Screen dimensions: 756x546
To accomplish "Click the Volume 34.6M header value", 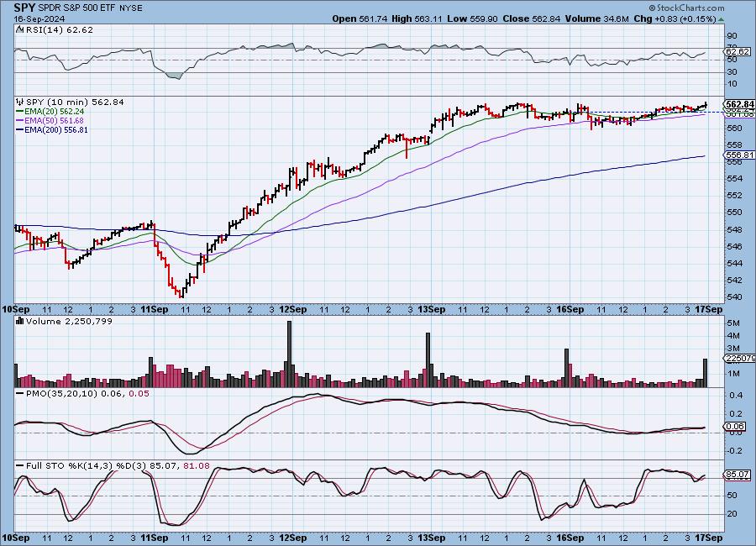I will click(x=597, y=18).
